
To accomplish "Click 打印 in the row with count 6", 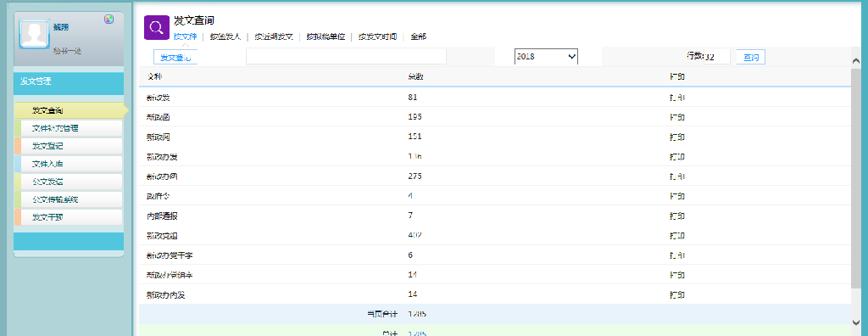I will click(x=677, y=255).
